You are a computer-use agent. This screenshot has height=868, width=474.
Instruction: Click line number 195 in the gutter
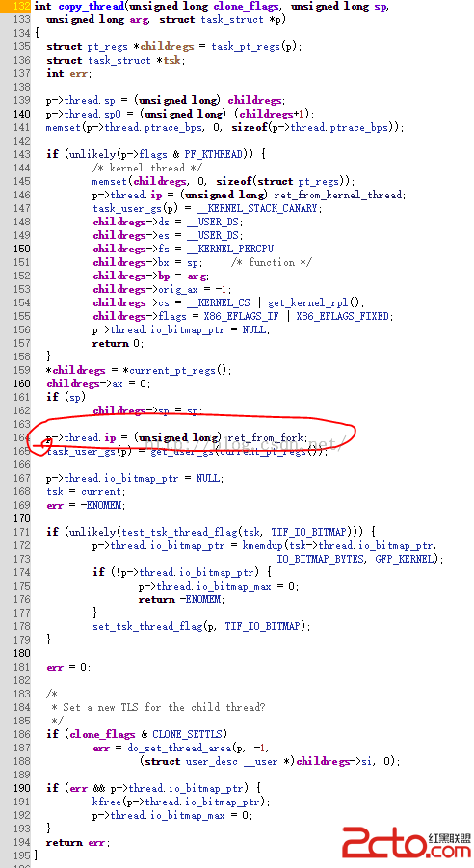[x=21, y=855]
